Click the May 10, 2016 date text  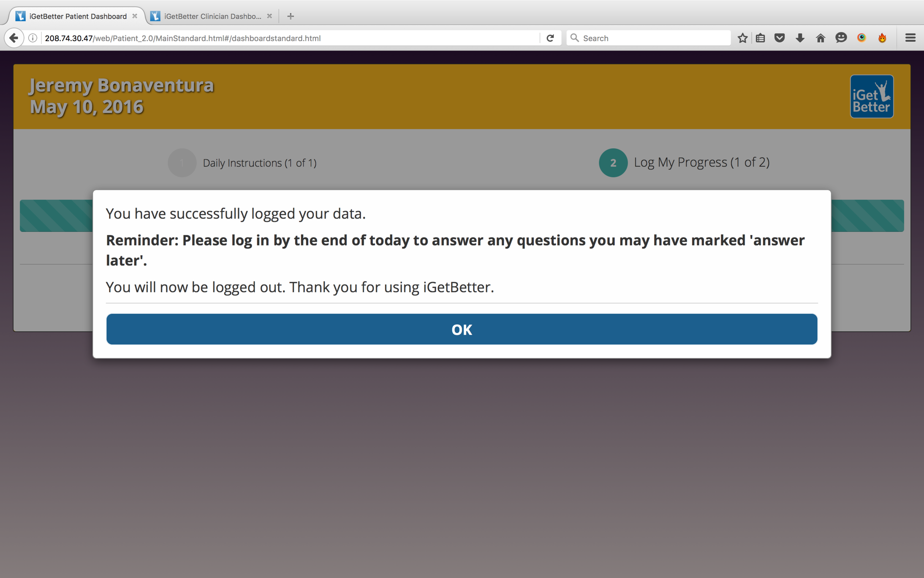tap(87, 107)
